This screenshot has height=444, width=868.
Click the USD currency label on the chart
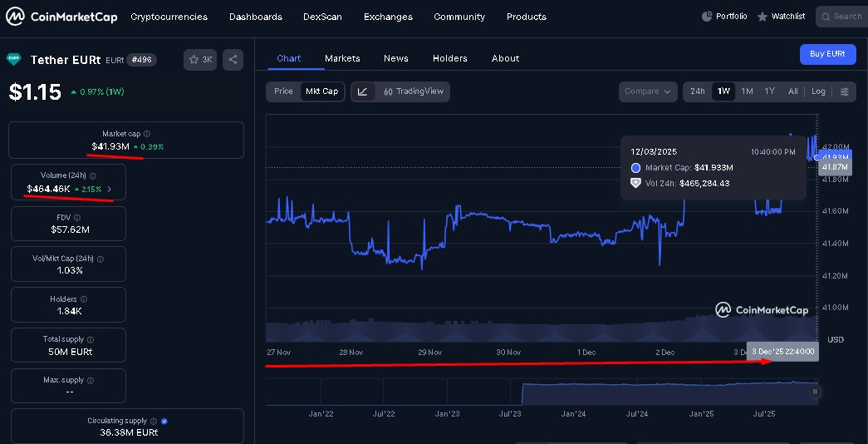836,339
